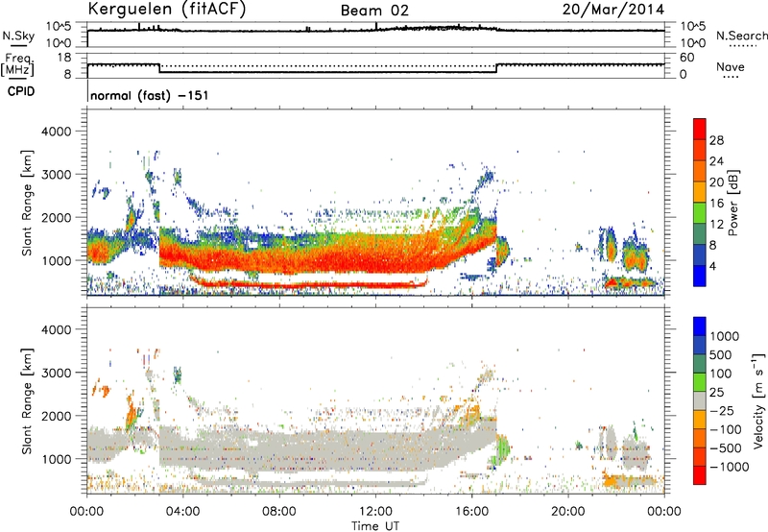The width and height of the screenshot is (768, 532).
Task: Click the "N.Sky" legend label
Action: click(18, 36)
